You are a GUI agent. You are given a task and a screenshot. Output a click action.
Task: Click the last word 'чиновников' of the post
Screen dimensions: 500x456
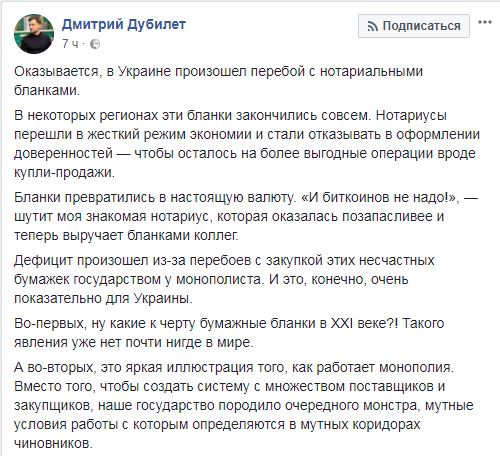51,443
